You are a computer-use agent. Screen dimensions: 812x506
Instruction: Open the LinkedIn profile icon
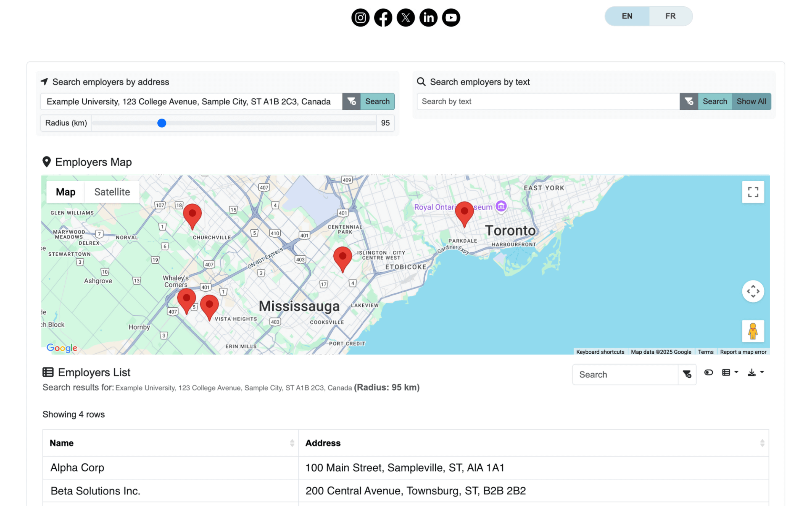click(x=428, y=17)
